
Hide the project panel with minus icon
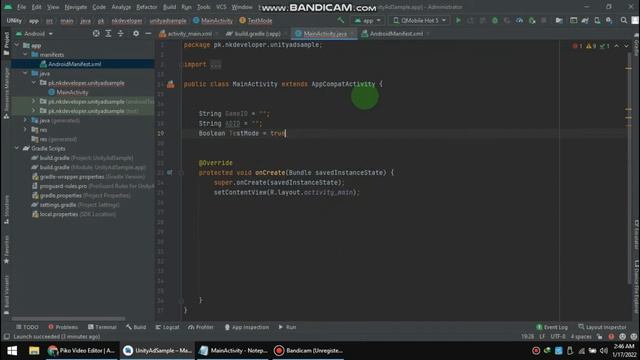[148, 34]
